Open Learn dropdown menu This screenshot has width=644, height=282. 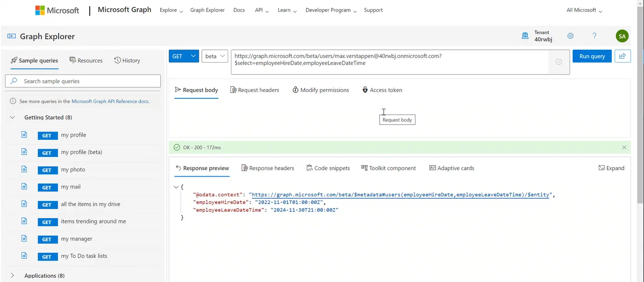[x=287, y=10]
